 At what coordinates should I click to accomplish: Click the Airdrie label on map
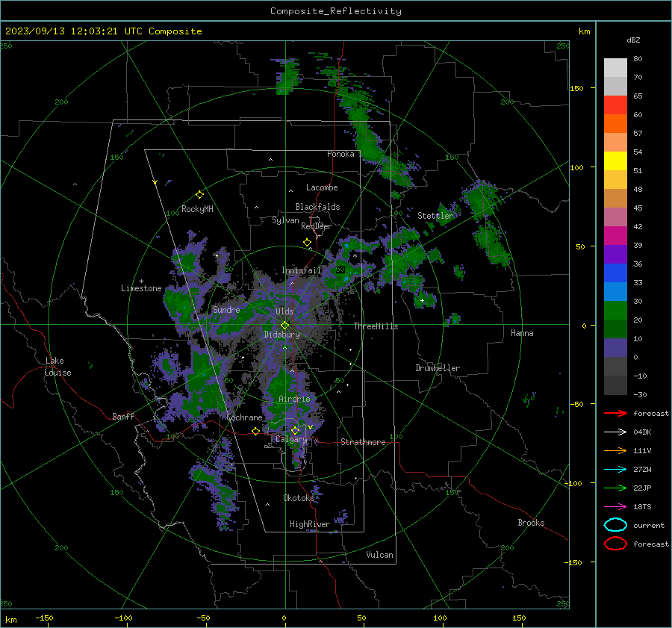coord(294,399)
